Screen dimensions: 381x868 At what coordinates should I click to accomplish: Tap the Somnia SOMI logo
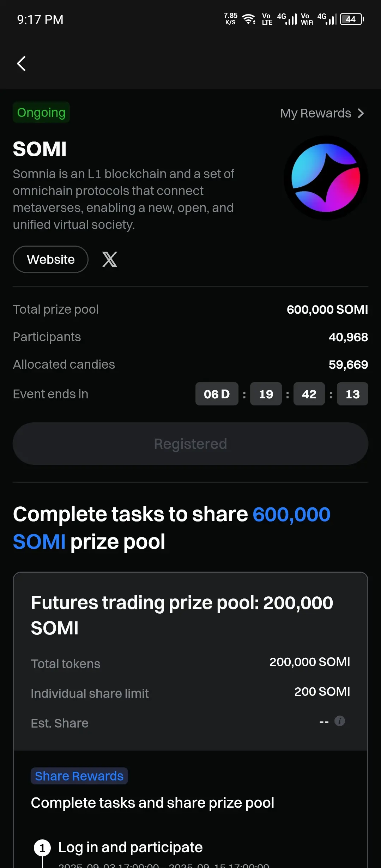[326, 178]
